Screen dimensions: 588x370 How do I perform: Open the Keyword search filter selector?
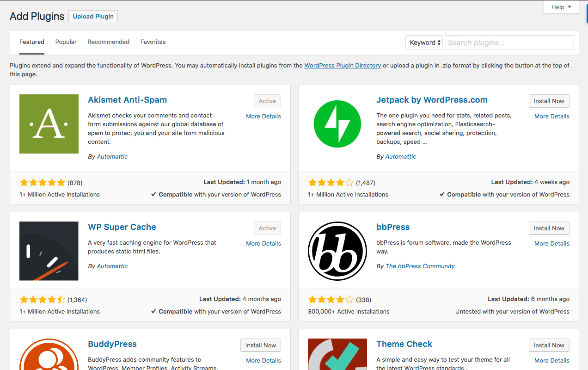click(x=423, y=42)
